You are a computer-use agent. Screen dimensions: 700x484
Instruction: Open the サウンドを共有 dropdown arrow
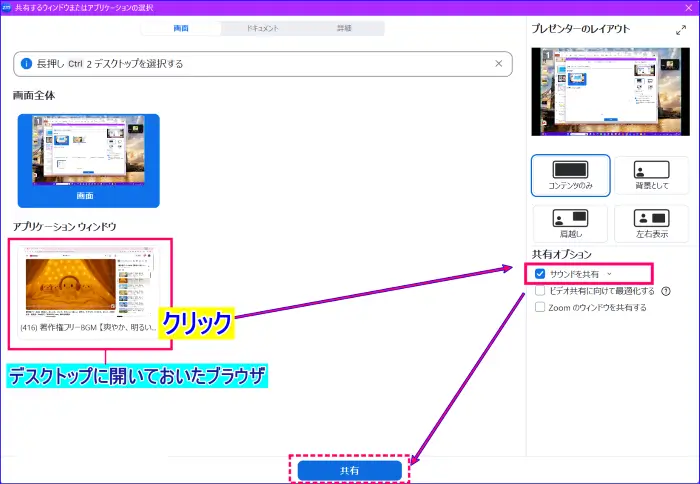pos(609,274)
